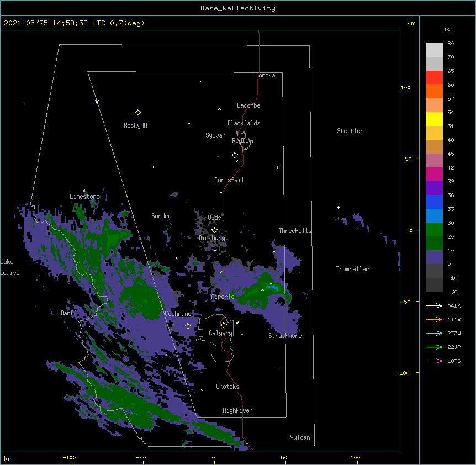
Task: Click the Banff label
Action: pyautogui.click(x=68, y=313)
